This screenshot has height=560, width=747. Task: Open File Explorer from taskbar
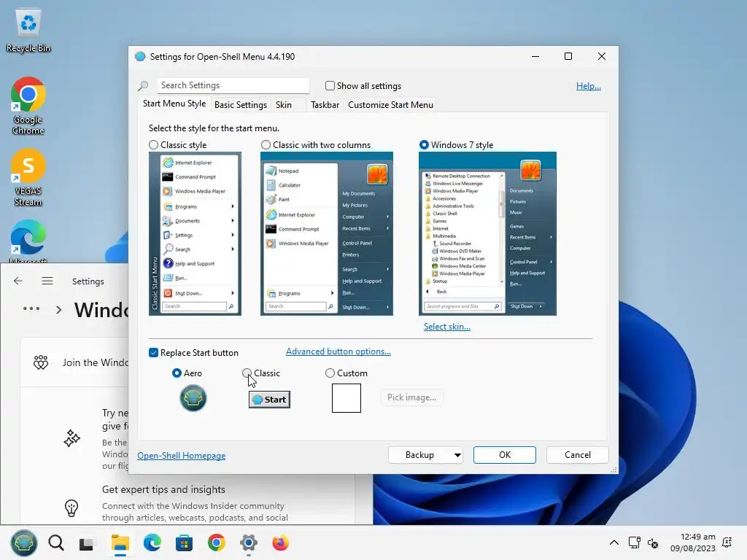tap(120, 542)
